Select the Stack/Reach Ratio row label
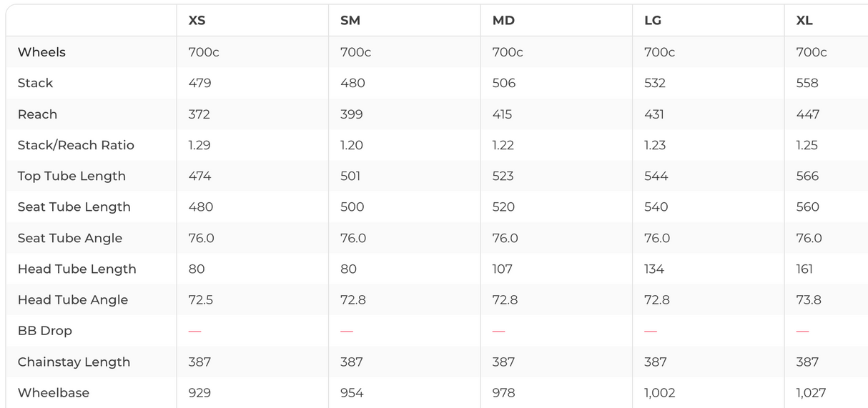Image resolution: width=868 pixels, height=408 pixels. 76,145
